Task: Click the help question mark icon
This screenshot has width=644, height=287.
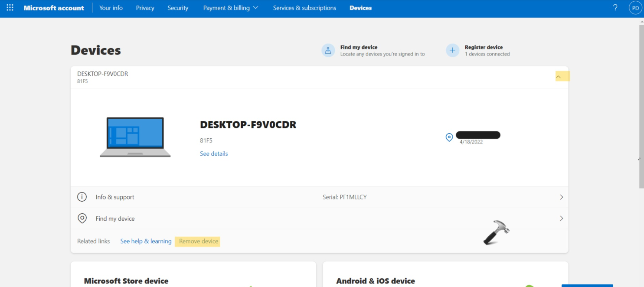Action: (x=615, y=8)
